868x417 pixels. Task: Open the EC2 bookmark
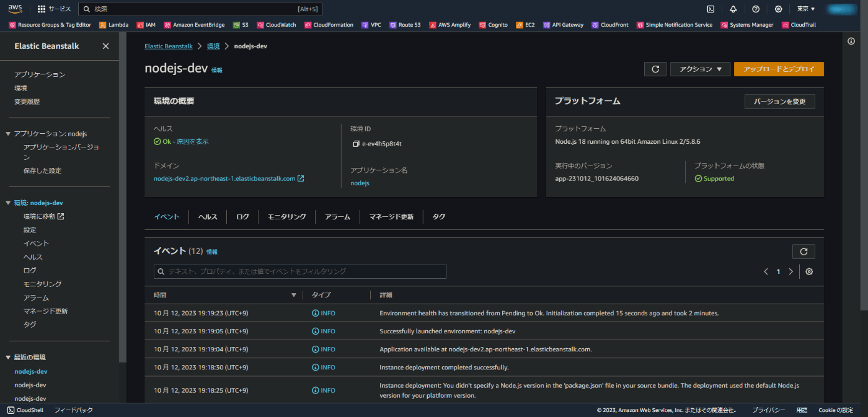point(525,25)
